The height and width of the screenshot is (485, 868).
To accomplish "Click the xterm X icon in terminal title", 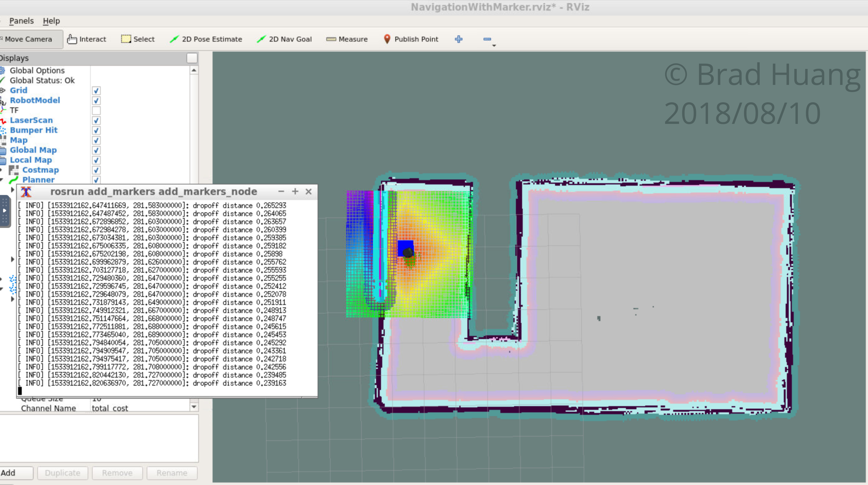I will 26,192.
